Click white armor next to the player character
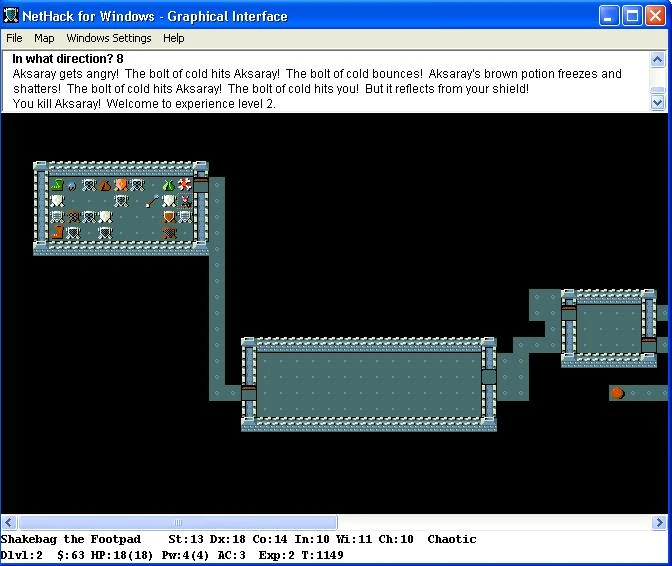Viewport: 672px width, 566px height. (x=169, y=201)
